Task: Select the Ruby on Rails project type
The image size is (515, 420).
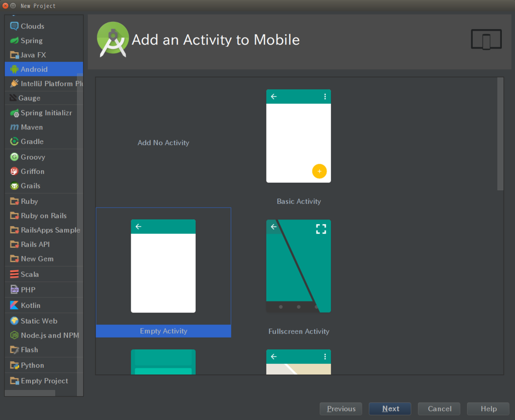Action: 44,216
